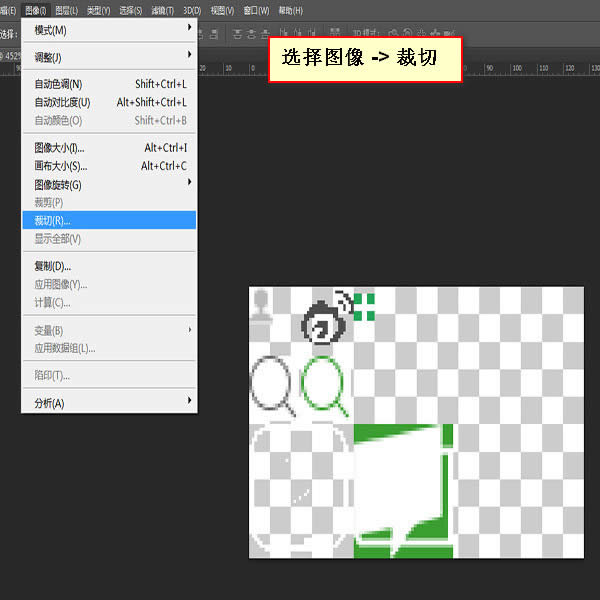Click the 图像旋转(G) menu entry label
This screenshot has width=600, height=600.
coord(58,185)
